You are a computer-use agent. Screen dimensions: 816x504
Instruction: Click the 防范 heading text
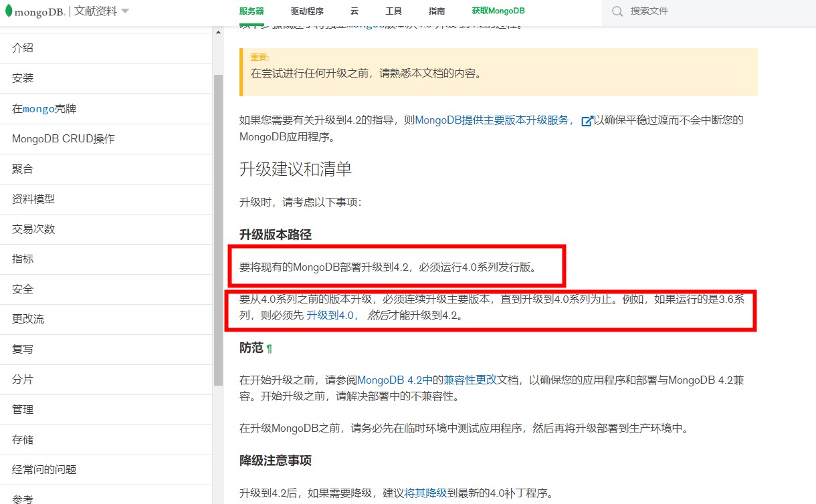pos(251,348)
